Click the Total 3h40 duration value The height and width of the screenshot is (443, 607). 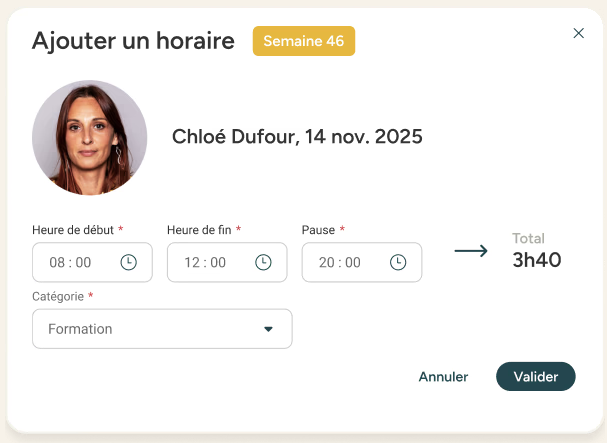(537, 261)
